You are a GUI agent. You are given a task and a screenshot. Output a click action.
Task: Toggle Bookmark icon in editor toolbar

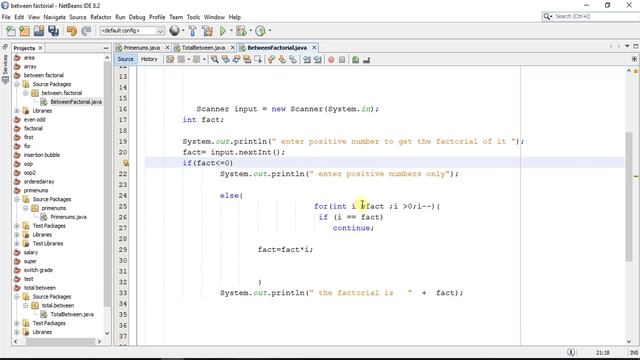pos(293,60)
